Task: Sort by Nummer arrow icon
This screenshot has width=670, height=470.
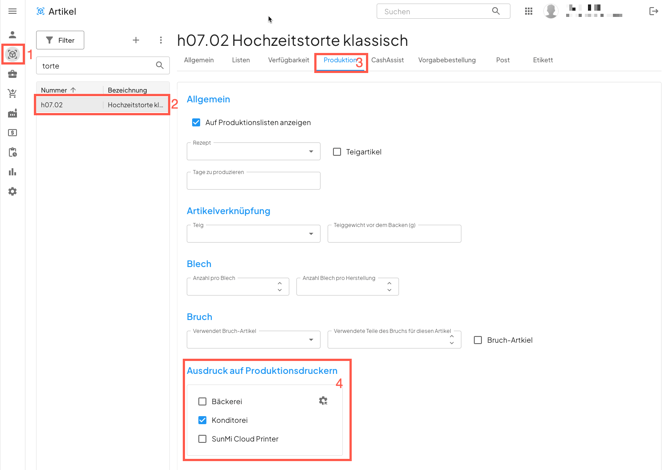Action: tap(73, 90)
